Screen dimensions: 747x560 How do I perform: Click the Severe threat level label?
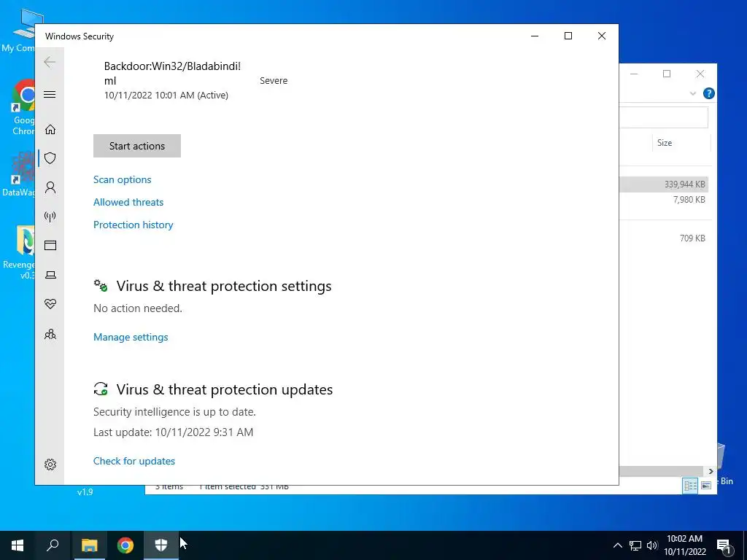click(x=274, y=80)
